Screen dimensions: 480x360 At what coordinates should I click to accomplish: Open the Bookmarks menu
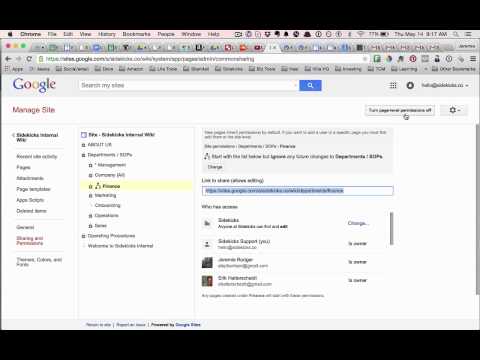pos(136,34)
